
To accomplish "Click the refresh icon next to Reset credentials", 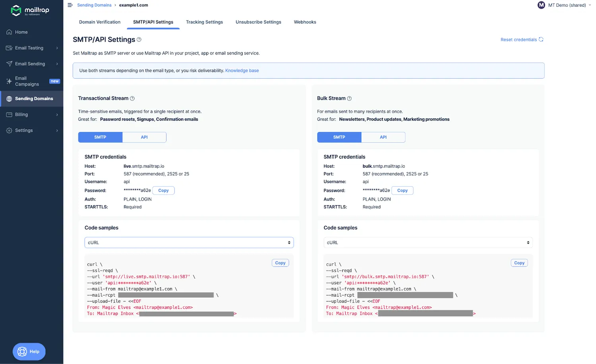I will point(541,40).
